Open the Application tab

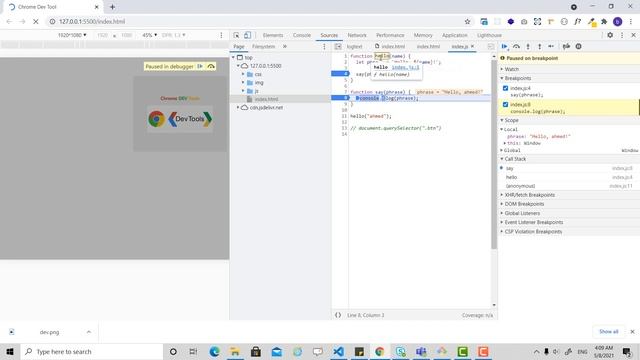(454, 35)
